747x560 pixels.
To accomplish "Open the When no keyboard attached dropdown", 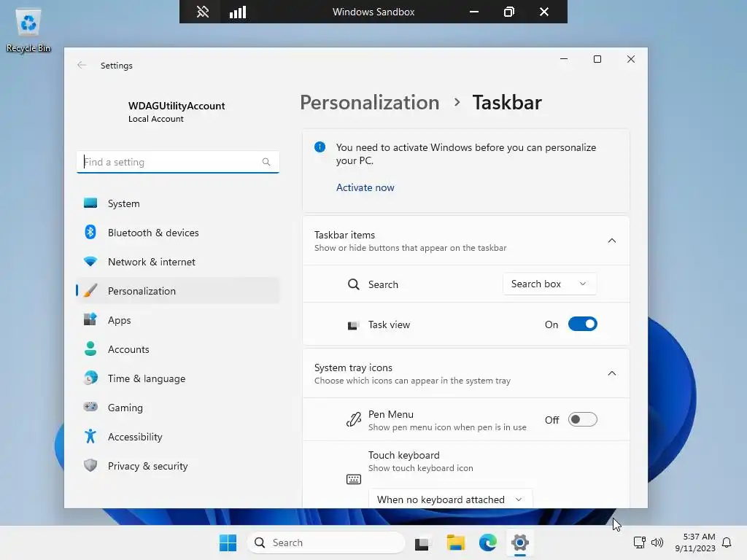I will coord(450,499).
